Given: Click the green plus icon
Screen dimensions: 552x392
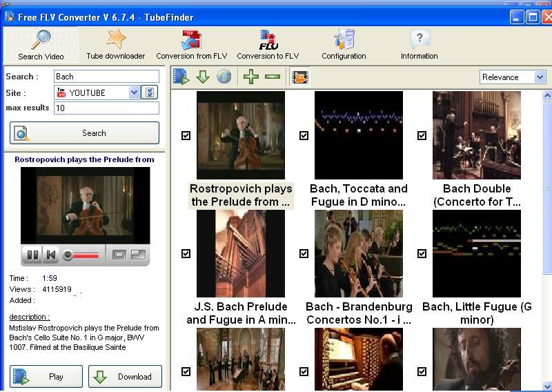Looking at the screenshot, I should [x=251, y=77].
